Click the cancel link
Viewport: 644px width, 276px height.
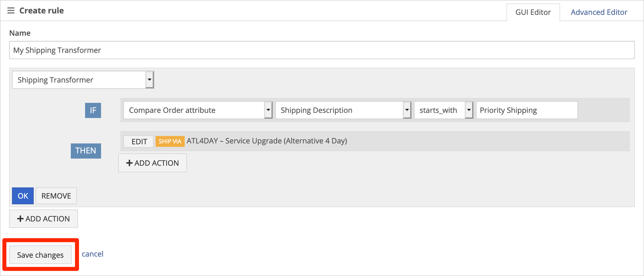pos(92,254)
